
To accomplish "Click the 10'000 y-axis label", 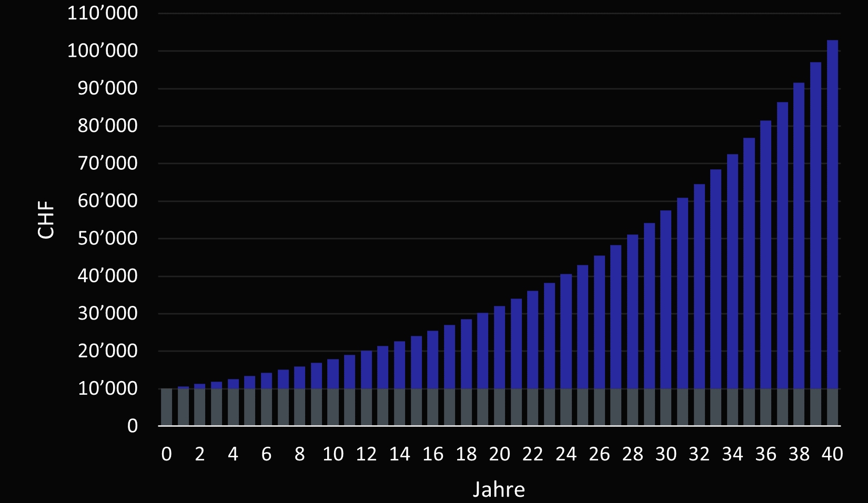I will (107, 388).
